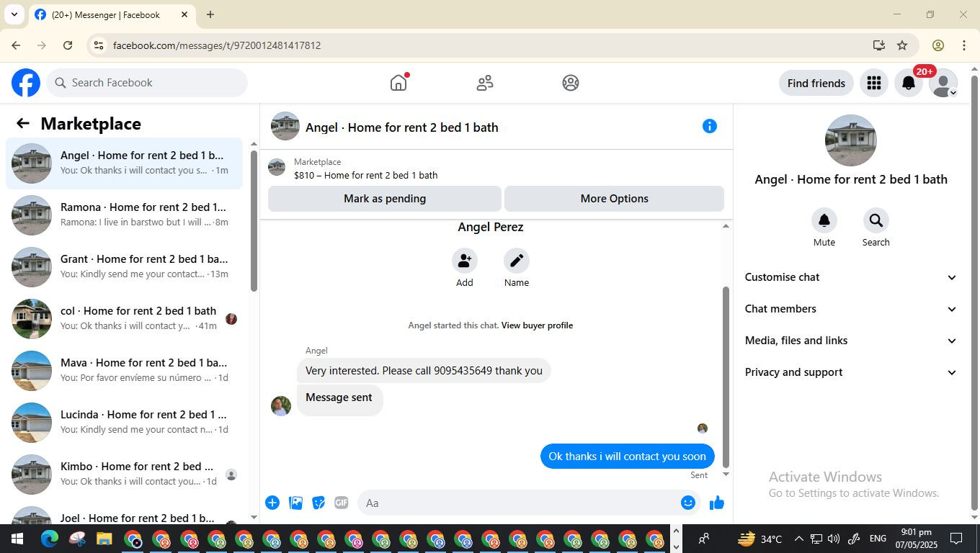This screenshot has width=980, height=553.
Task: Go to Home feed icon
Action: [398, 83]
